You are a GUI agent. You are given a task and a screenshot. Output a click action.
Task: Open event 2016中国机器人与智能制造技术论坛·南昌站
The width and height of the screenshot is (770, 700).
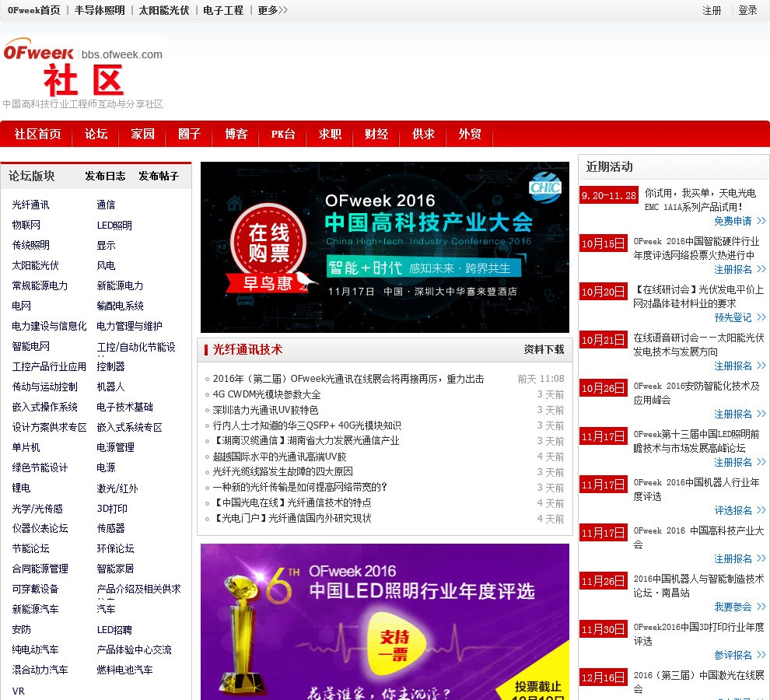coord(698,586)
